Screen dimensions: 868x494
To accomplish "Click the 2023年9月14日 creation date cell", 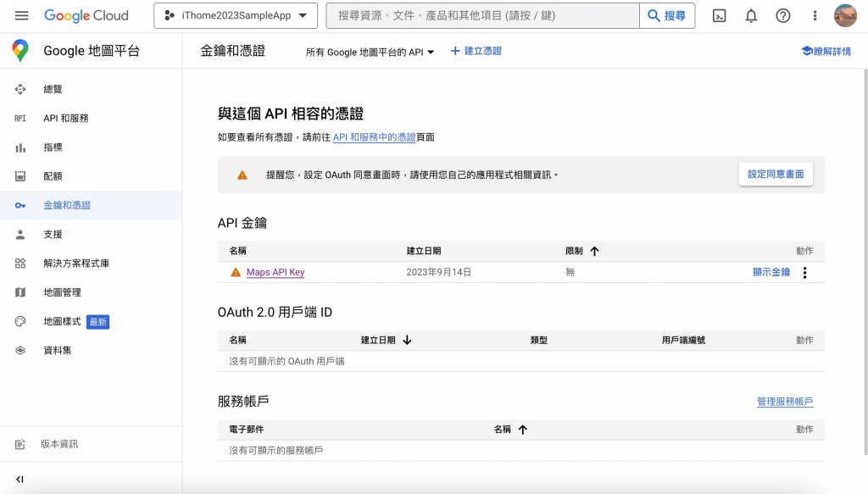I will pyautogui.click(x=438, y=272).
